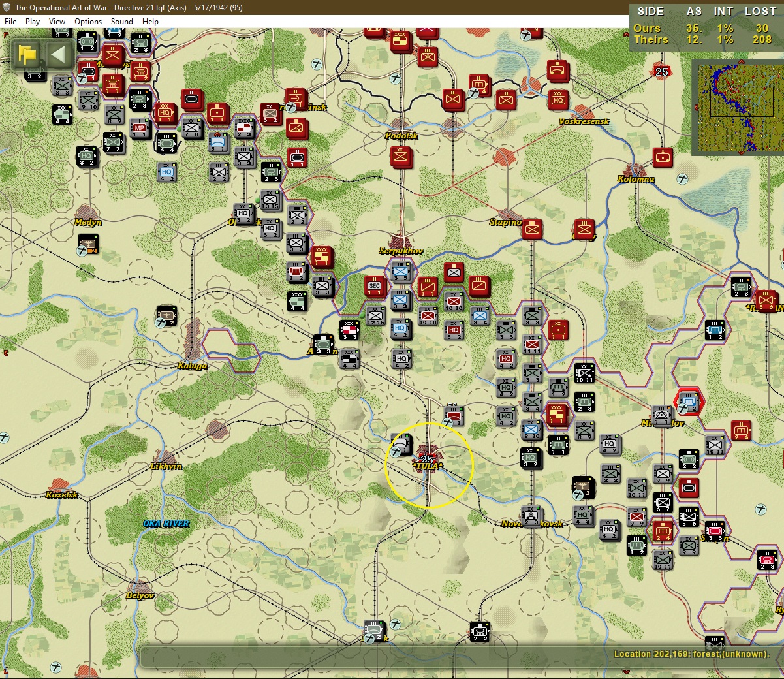The height and width of the screenshot is (679, 784).
Task: Select the red armored unit rated 1 north of Tula
Action: pyautogui.click(x=454, y=415)
